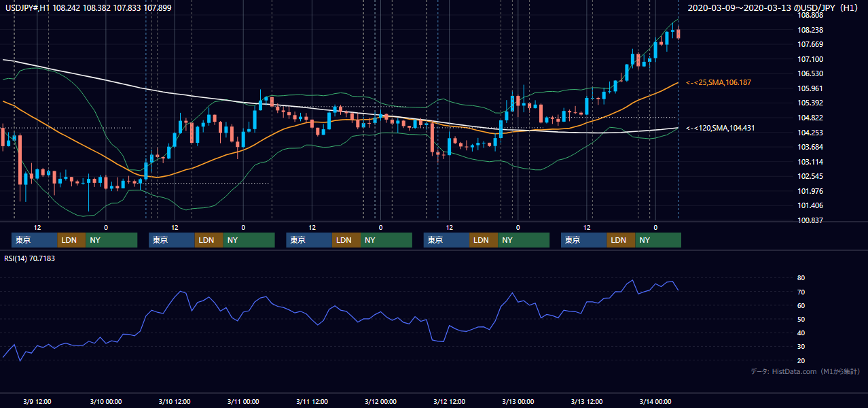Viewport: 868px width, 408px height.
Task: Click price axis value 105.392
Action: 810,103
